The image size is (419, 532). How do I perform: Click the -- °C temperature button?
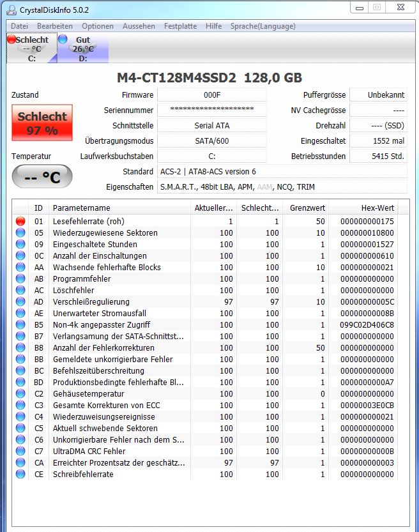pos(42,177)
